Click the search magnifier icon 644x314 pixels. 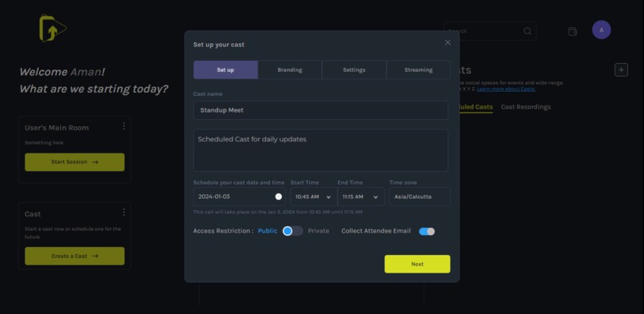(527, 31)
